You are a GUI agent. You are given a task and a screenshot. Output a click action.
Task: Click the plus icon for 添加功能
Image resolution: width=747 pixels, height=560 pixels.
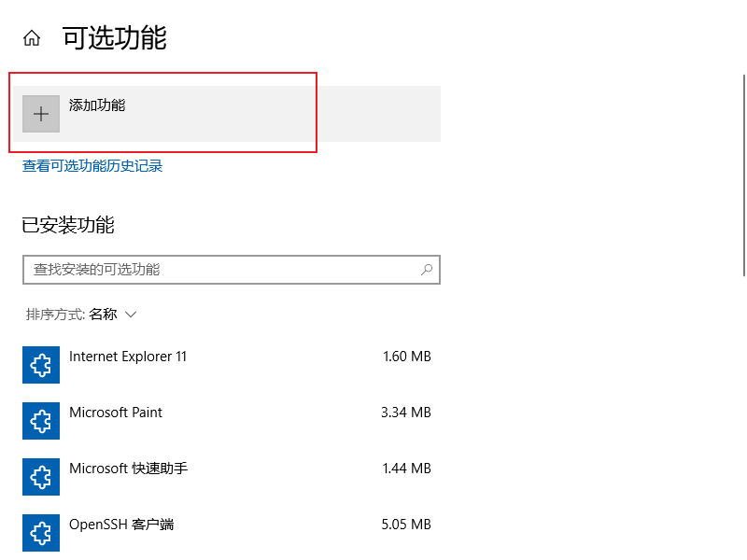(x=41, y=114)
